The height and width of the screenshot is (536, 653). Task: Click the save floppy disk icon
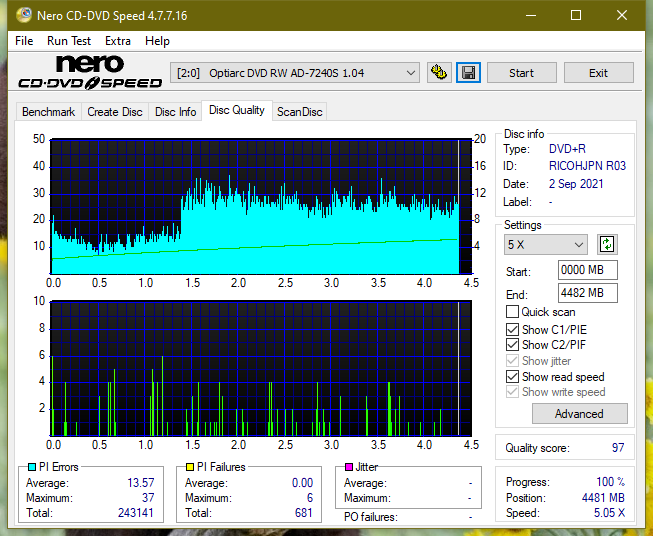point(469,73)
